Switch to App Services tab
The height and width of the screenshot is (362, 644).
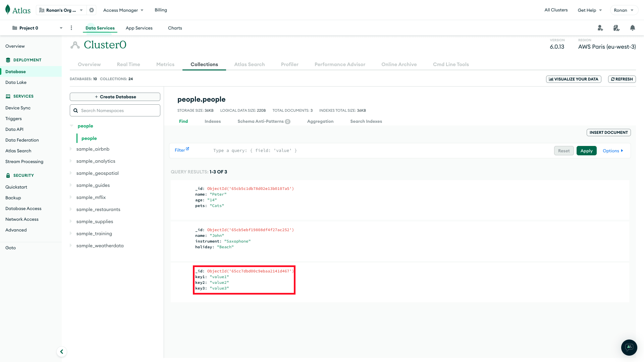tap(139, 28)
